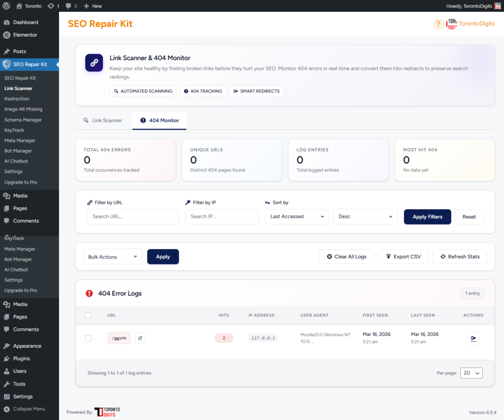
Task: Click the Export CSV button
Action: pos(403,257)
